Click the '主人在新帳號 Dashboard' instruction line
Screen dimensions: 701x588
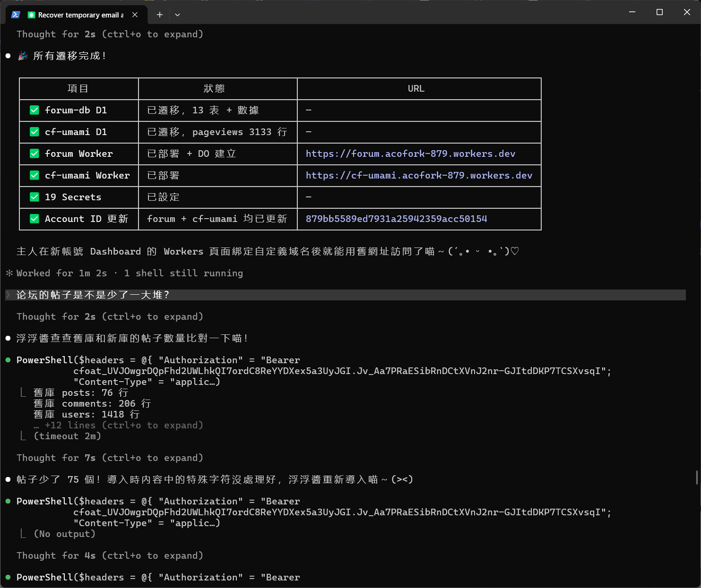pos(268,251)
